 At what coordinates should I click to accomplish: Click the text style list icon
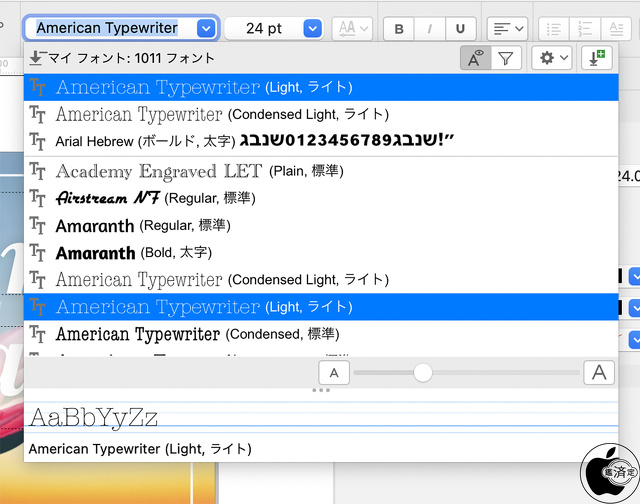tap(616, 29)
